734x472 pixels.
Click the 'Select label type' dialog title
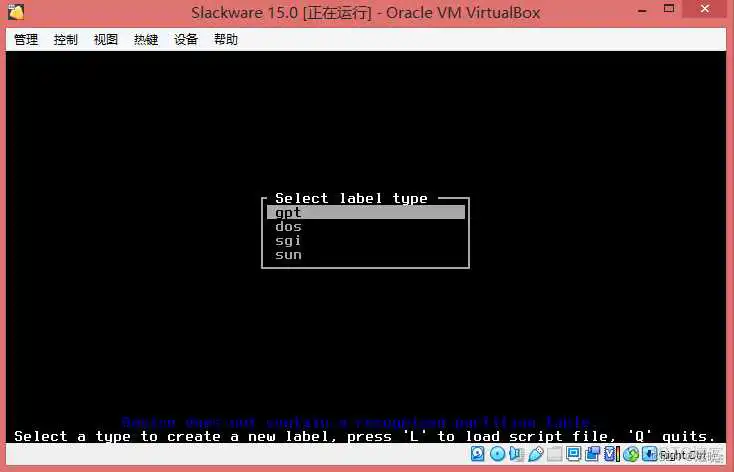point(351,198)
